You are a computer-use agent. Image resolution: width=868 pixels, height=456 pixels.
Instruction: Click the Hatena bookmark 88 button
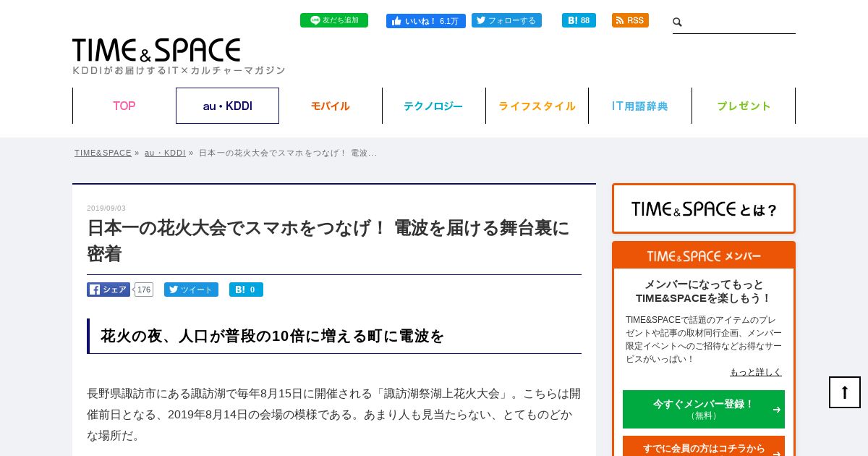pyautogui.click(x=579, y=20)
